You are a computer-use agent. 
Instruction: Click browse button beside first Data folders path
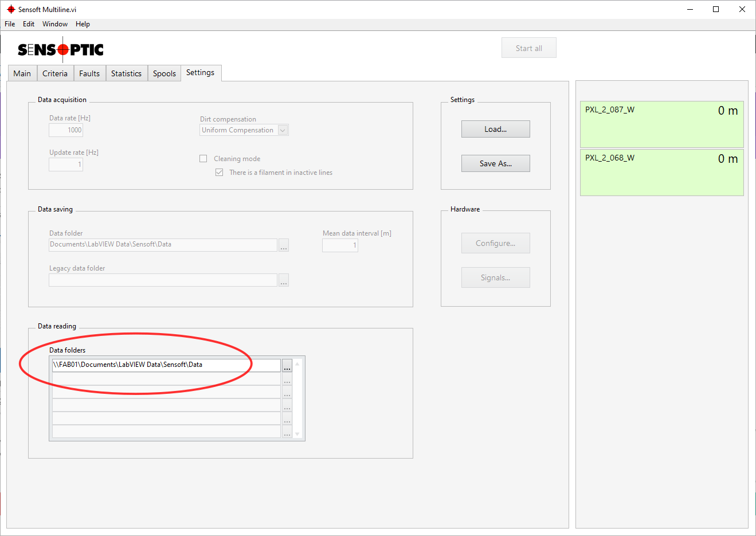point(287,366)
